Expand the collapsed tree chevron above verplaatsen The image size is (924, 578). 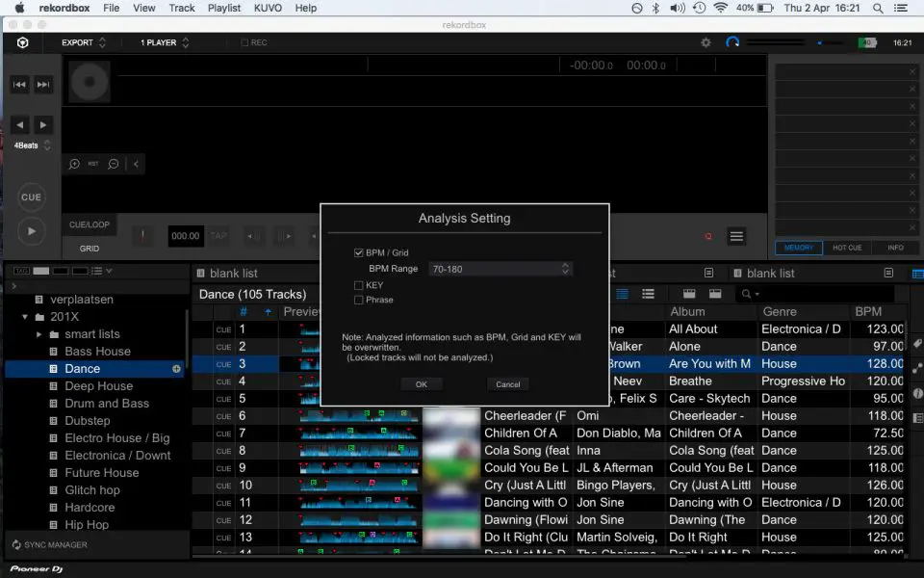pos(14,286)
